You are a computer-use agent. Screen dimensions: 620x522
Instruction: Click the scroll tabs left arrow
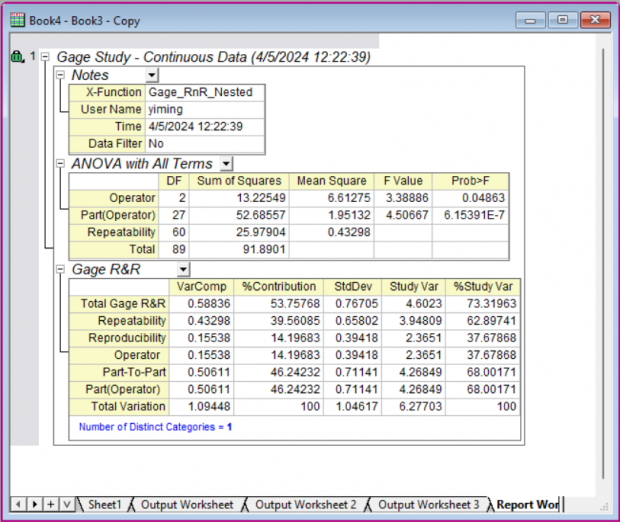coord(18,505)
